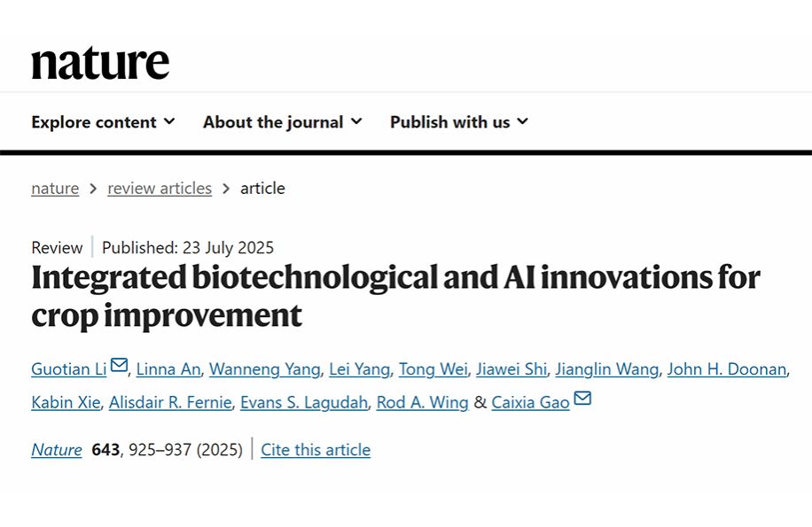812x527 pixels.
Task: Open Alisdair R. Fernie author link
Action: coord(171,403)
